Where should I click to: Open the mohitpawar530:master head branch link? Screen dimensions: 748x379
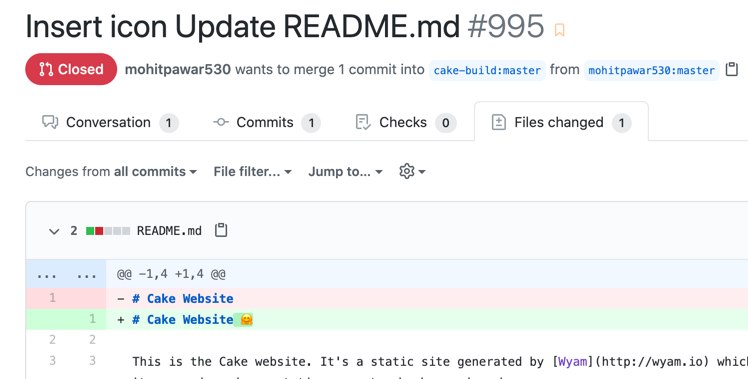pyautogui.click(x=651, y=71)
